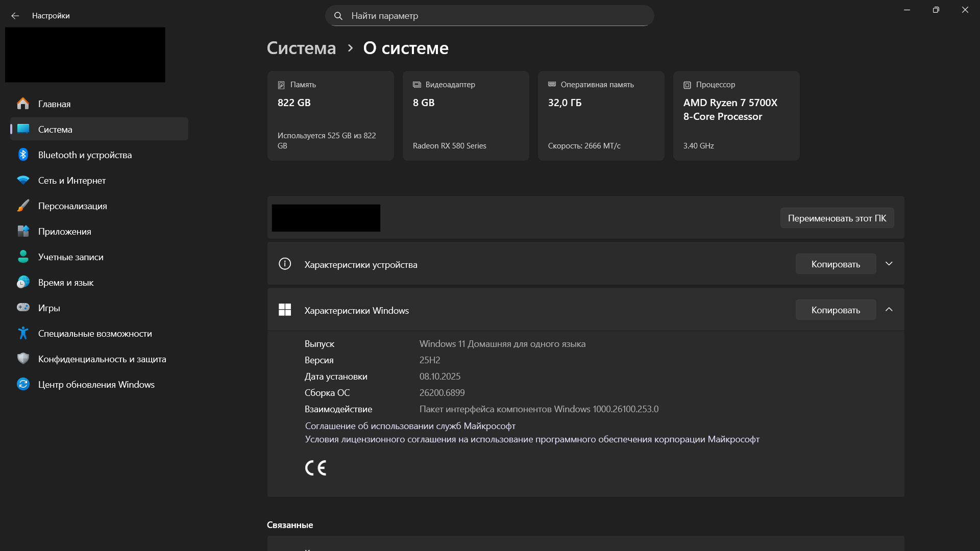Copy device specifications with Копировать button
Screen dimensions: 980x551
[x=836, y=264]
